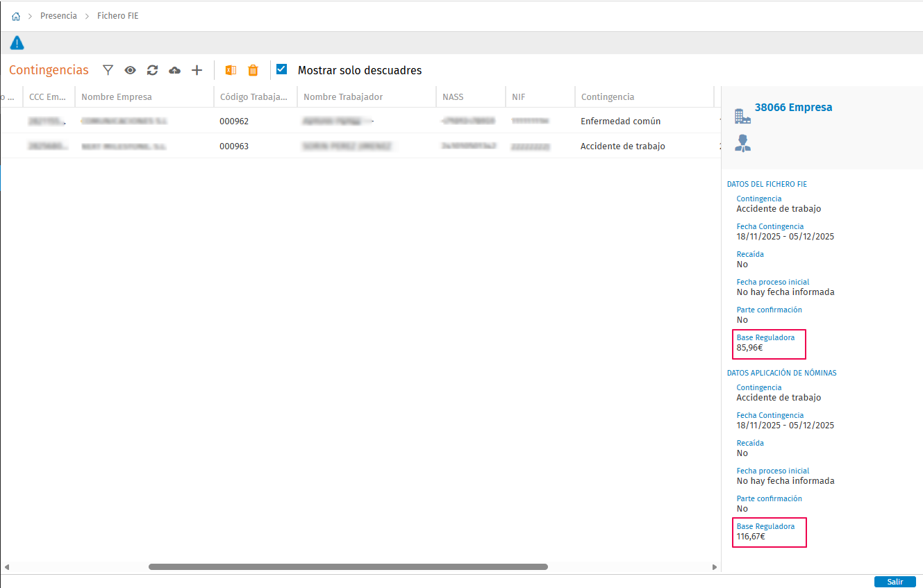Click the Salir button
The height and width of the screenshot is (588, 923).
[895, 582]
